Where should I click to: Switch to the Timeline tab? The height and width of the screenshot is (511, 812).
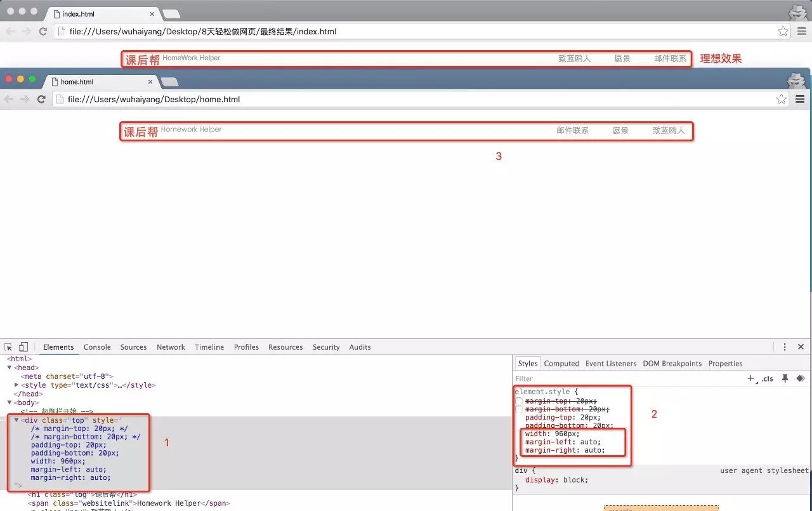(x=209, y=347)
